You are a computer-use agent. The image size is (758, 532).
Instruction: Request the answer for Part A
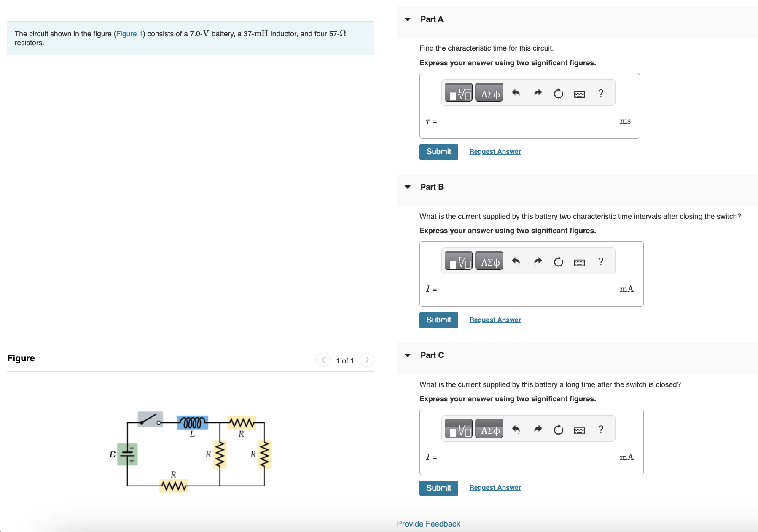click(495, 152)
